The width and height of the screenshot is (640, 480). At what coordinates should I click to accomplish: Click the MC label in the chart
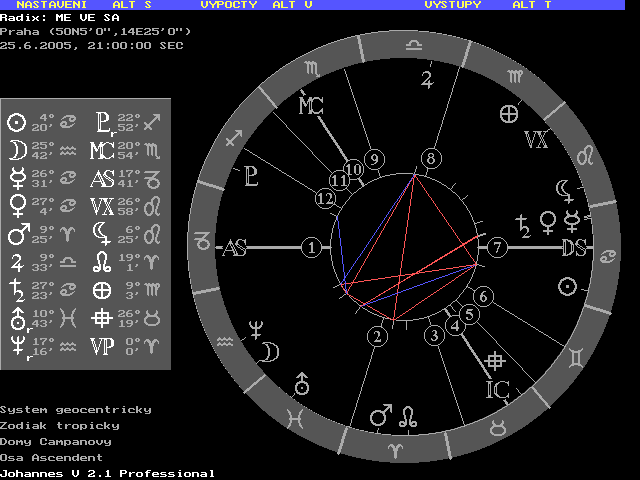310,105
